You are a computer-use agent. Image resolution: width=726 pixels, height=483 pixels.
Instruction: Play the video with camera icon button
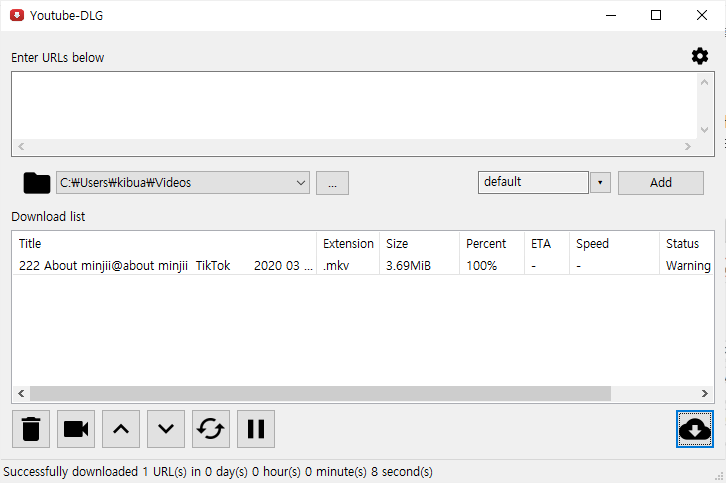tap(76, 429)
